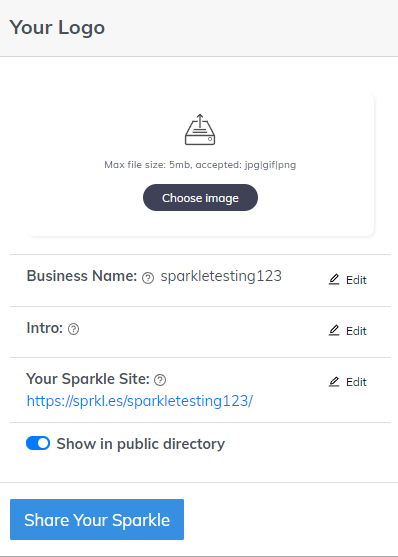Click the upload tray icon in logo box

click(x=200, y=129)
